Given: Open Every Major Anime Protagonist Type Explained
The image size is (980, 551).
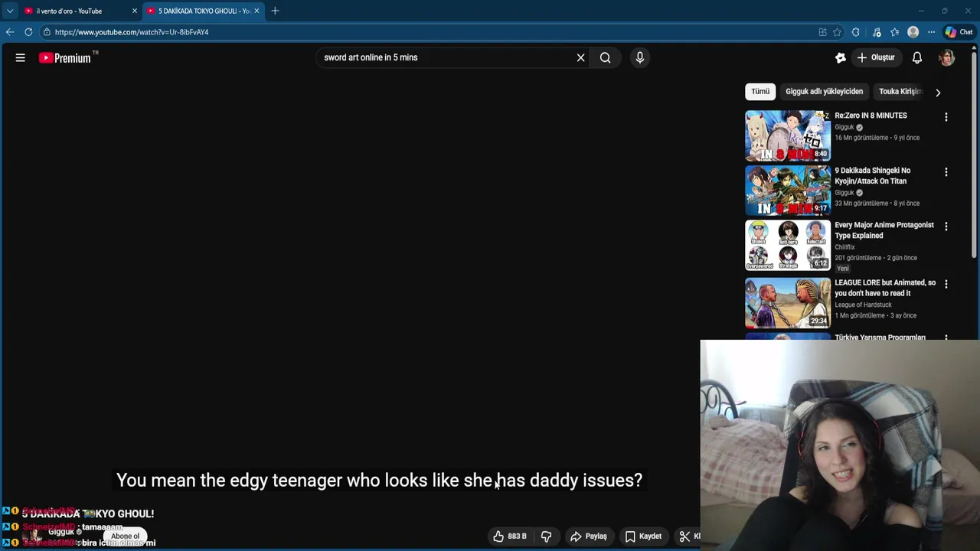Looking at the screenshot, I should coord(884,230).
